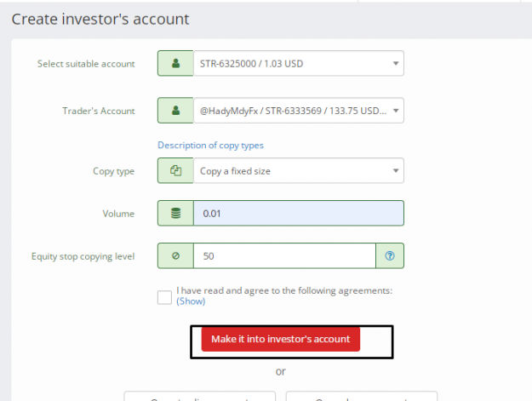The width and height of the screenshot is (532, 401).
Task: Click Make it into investor's account button
Action: pos(281,339)
